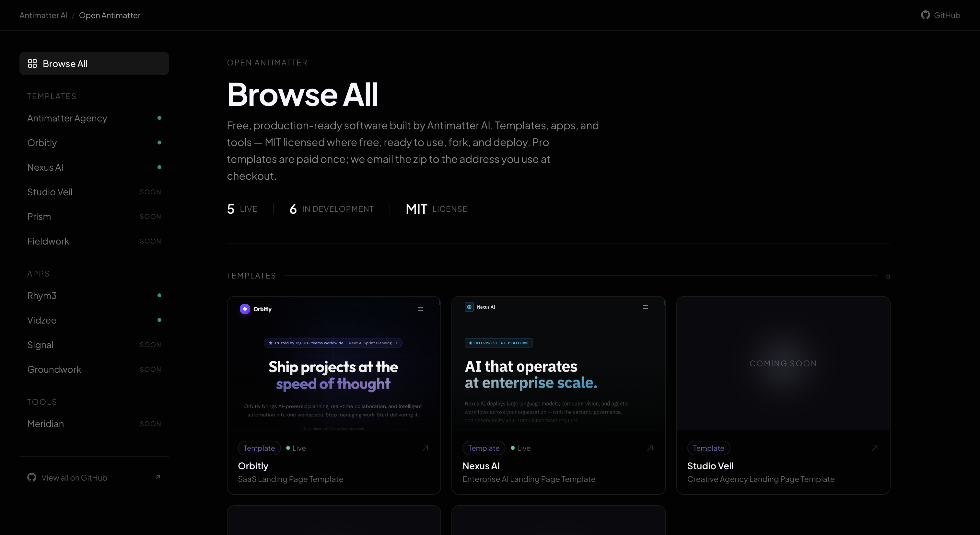Click the Browse All grid icon

tap(32, 63)
